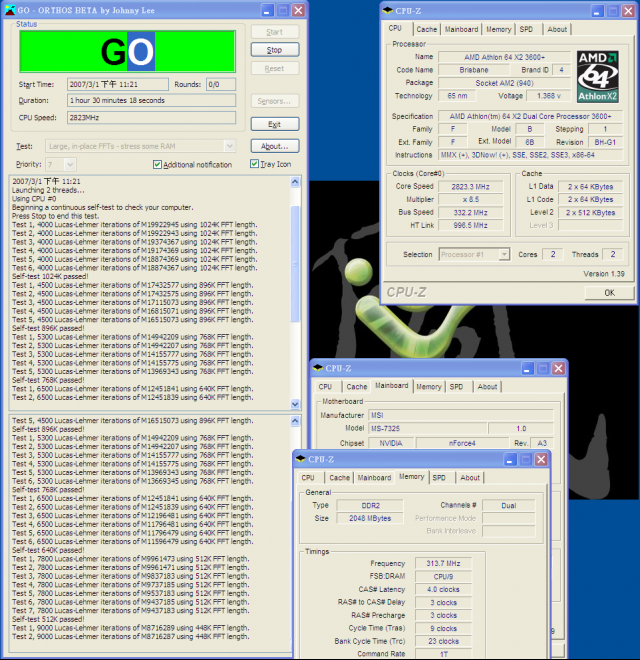Open the Cache tab in Memory CPU-Z window
The image size is (640, 660).
click(x=339, y=478)
